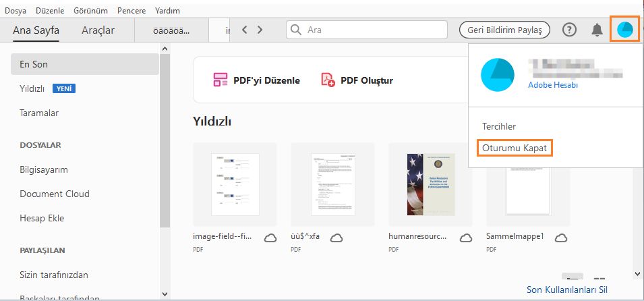Open the Adobe Hesabı link

(553, 85)
